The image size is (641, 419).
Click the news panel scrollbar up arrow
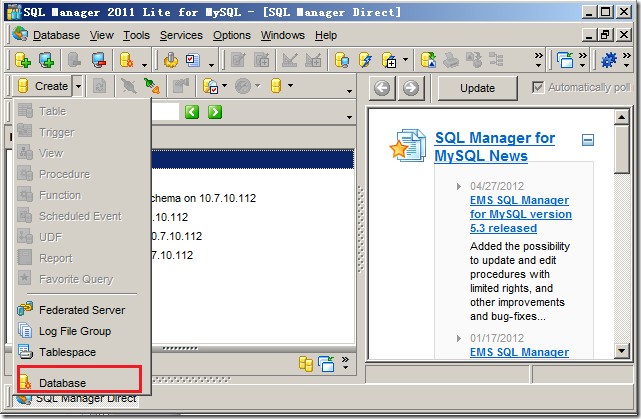point(622,117)
